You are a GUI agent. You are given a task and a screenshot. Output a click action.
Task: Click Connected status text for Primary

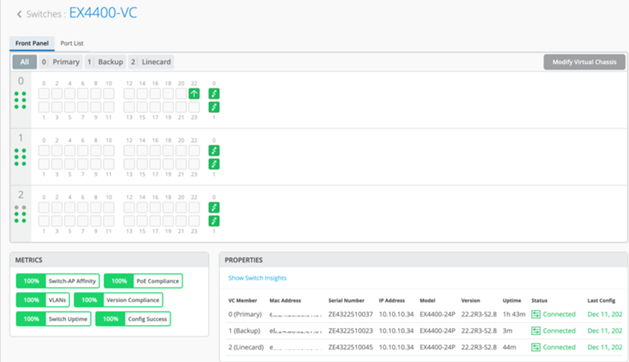click(x=559, y=314)
